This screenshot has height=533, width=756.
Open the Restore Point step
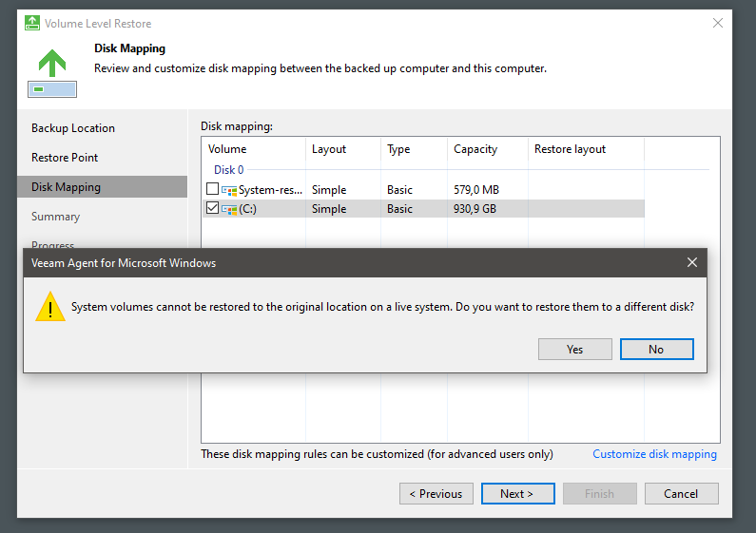pyautogui.click(x=65, y=158)
